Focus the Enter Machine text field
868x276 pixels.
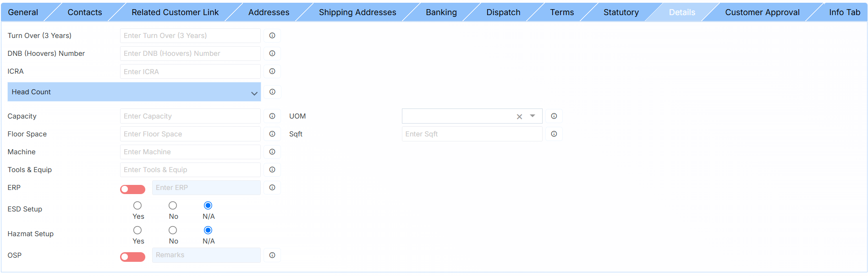(190, 152)
